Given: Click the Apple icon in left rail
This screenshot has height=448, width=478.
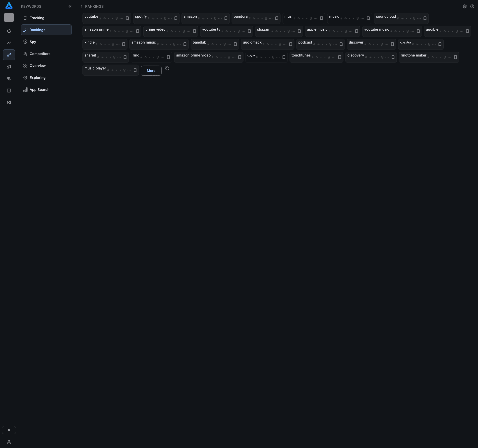Looking at the screenshot, I should click(x=9, y=31).
